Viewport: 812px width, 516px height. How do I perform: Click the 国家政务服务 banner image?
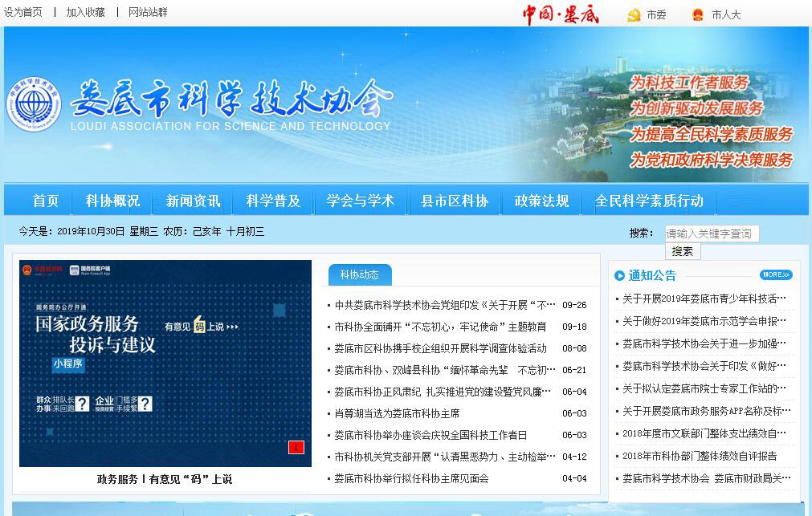[165, 363]
